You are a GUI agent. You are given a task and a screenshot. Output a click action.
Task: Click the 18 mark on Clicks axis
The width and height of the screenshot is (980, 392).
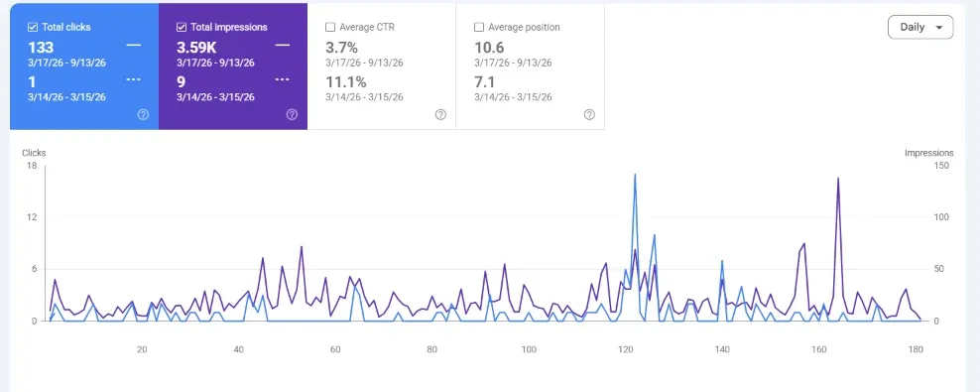pos(32,166)
